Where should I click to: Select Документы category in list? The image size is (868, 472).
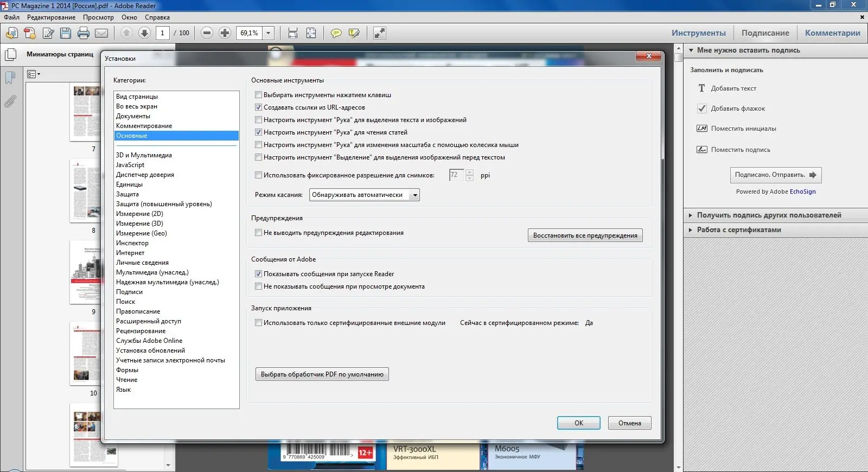[176, 116]
